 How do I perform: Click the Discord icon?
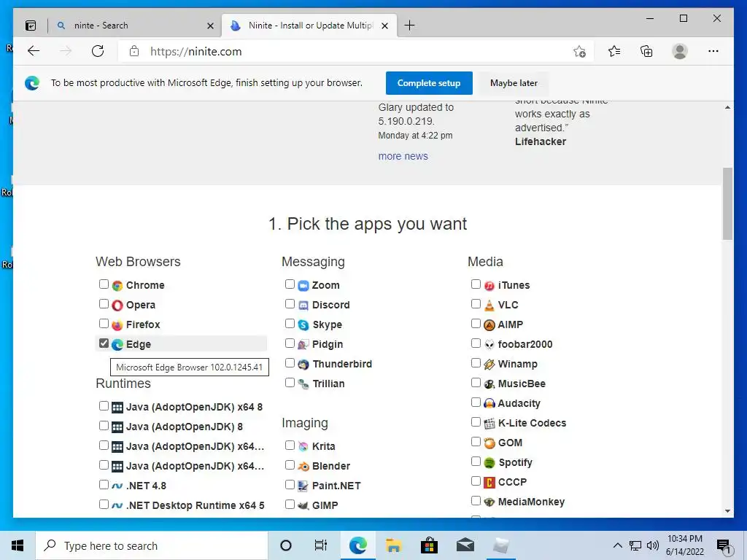[303, 305]
